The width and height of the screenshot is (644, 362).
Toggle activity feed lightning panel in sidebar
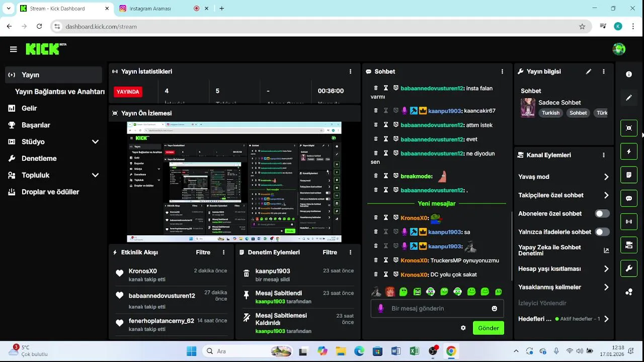[x=629, y=151]
